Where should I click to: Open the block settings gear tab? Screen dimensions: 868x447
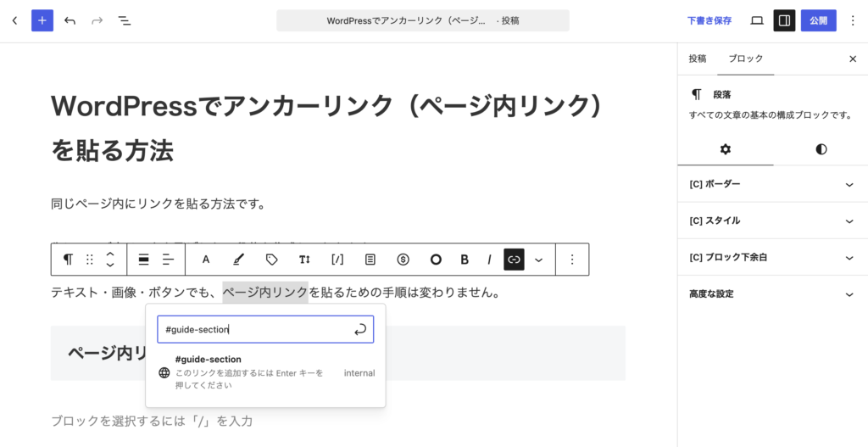(x=726, y=149)
